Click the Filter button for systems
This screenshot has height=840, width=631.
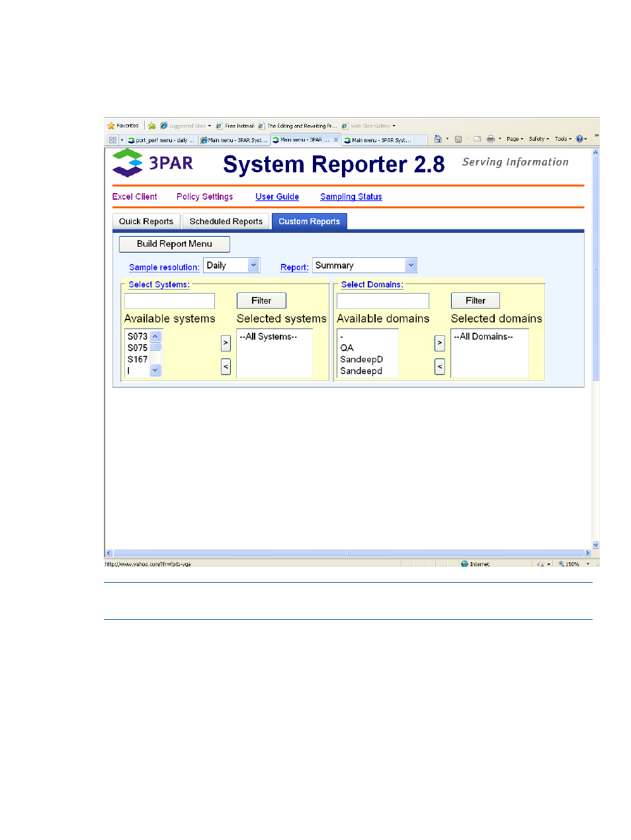pos(261,301)
